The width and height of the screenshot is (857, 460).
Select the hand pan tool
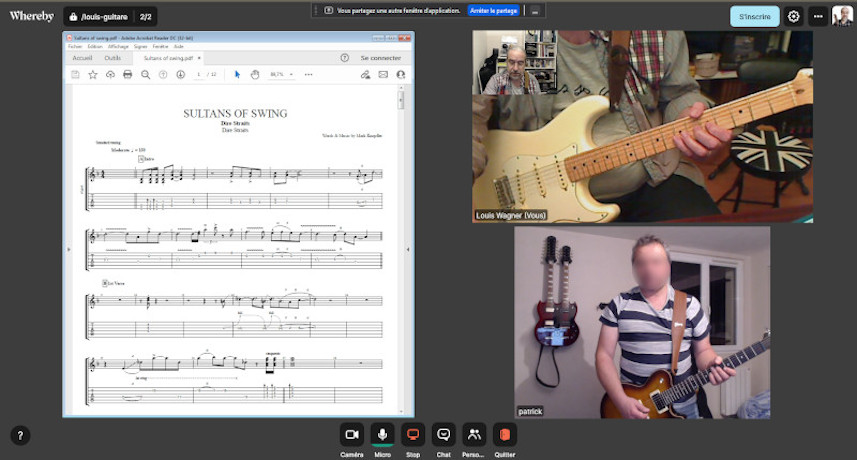[x=255, y=74]
